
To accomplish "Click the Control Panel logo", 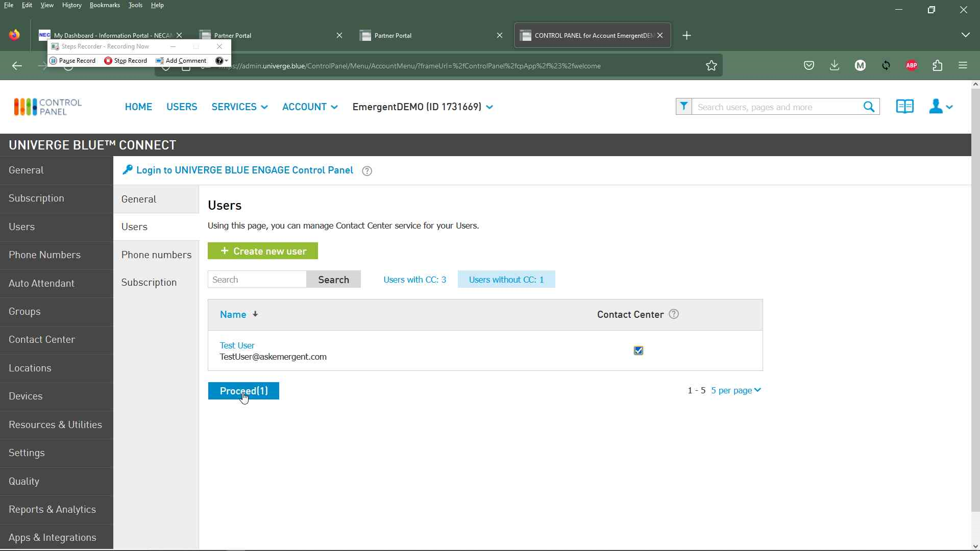I will 47,107.
